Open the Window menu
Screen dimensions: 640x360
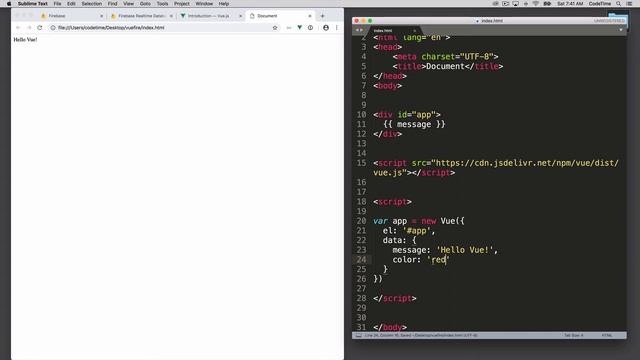204,4
